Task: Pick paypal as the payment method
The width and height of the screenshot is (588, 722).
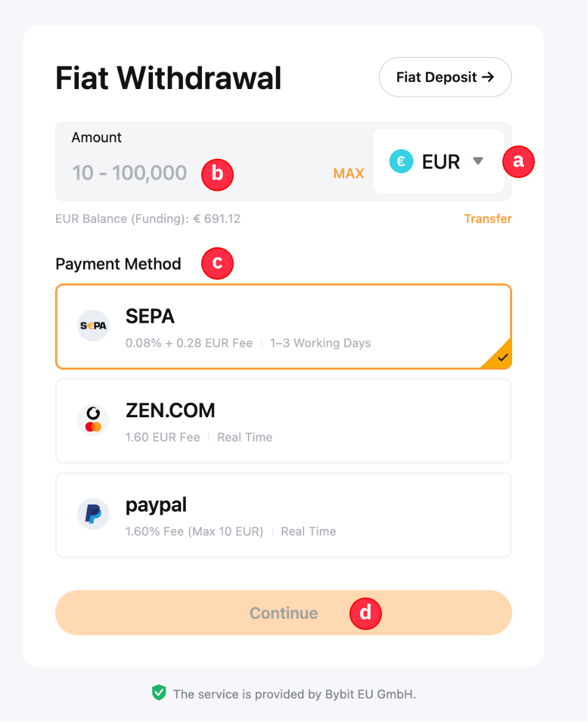Action: tap(283, 515)
